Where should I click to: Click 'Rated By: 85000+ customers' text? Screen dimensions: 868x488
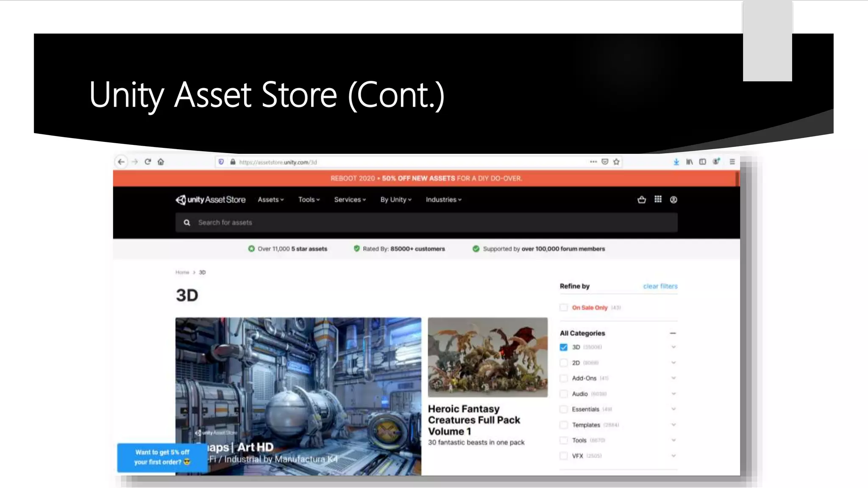click(404, 249)
